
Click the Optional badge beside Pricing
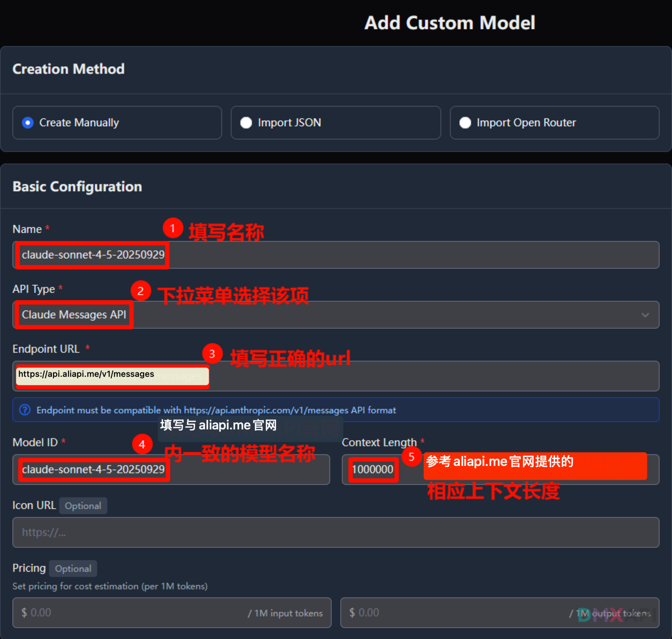click(x=73, y=569)
